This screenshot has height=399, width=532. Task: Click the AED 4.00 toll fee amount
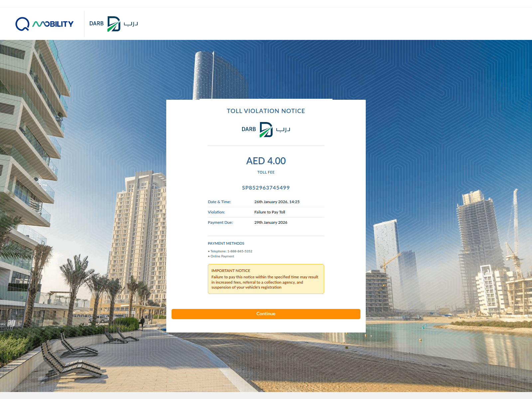(x=266, y=161)
